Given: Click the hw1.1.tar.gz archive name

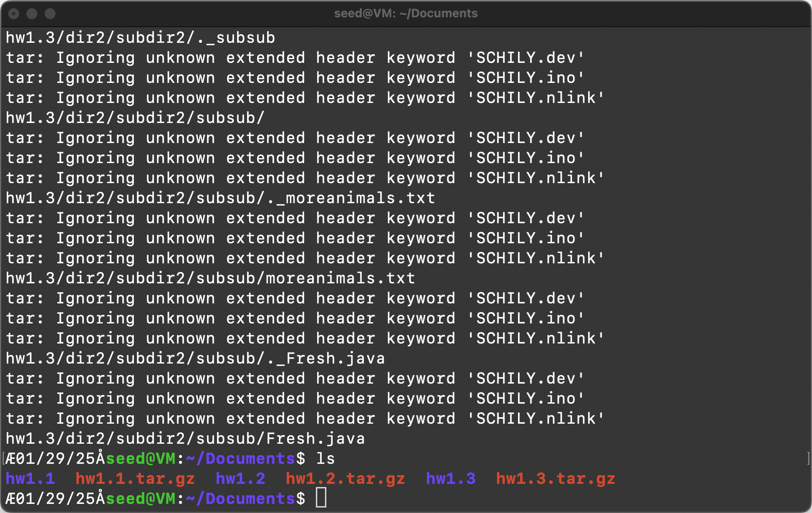Looking at the screenshot, I should [x=135, y=478].
